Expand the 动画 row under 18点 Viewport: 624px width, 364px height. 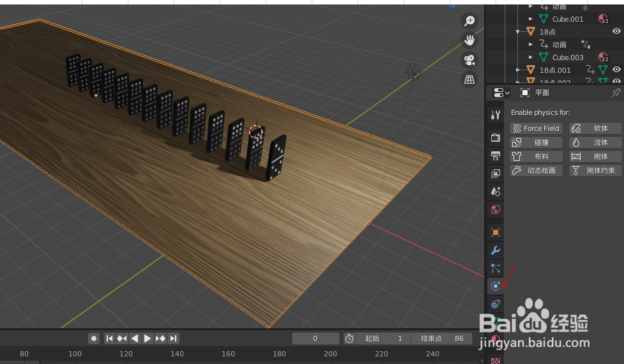click(x=531, y=44)
